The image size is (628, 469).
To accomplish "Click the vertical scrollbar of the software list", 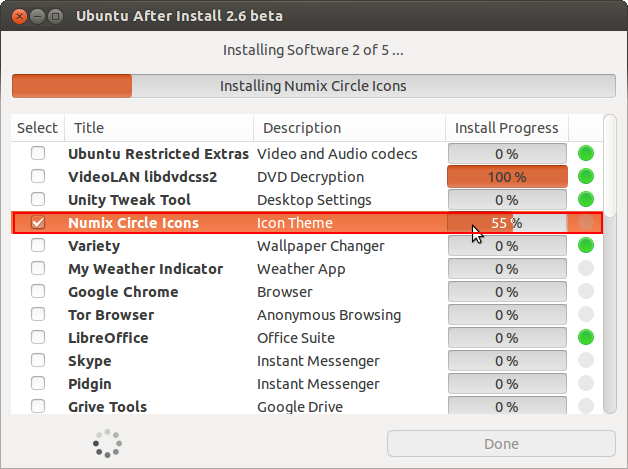I will (x=610, y=264).
